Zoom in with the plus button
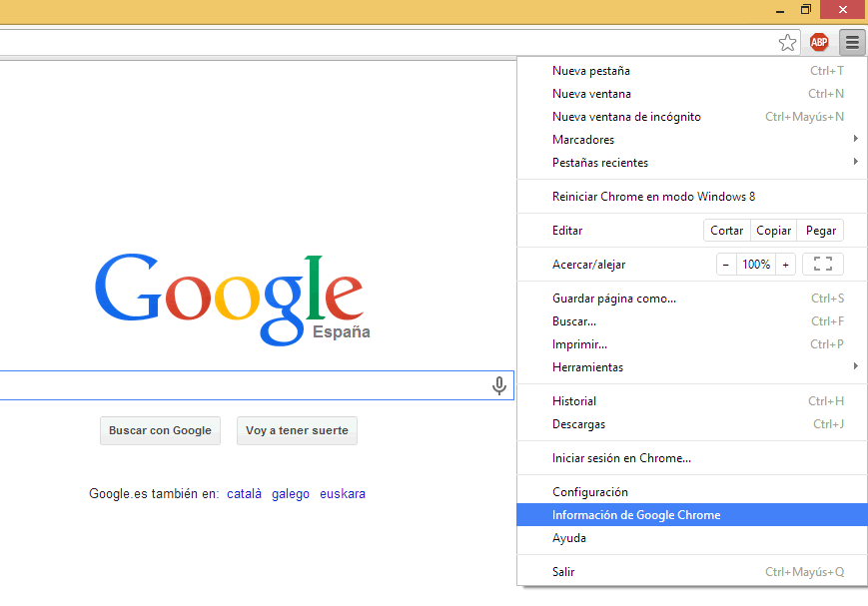 pyautogui.click(x=785, y=265)
